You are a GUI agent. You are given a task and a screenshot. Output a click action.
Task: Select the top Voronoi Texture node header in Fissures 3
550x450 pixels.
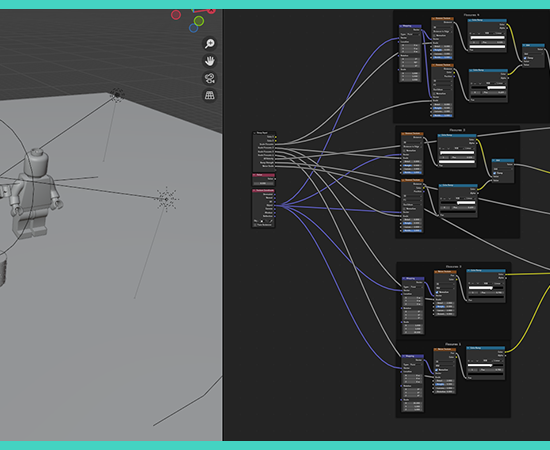(x=412, y=133)
